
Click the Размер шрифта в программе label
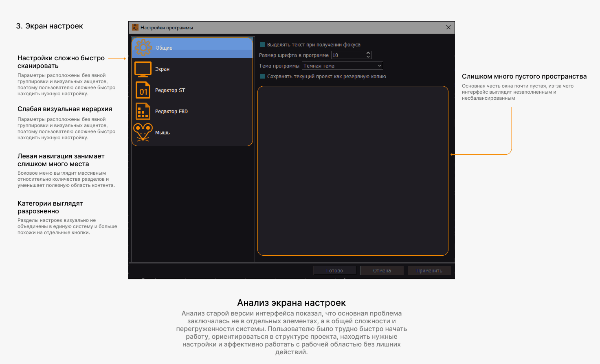pyautogui.click(x=294, y=55)
